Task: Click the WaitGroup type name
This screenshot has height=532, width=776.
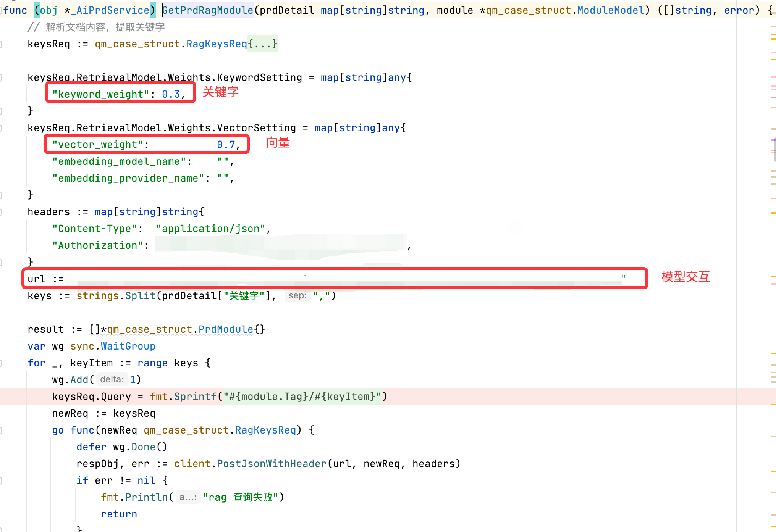Action: pyautogui.click(x=128, y=346)
